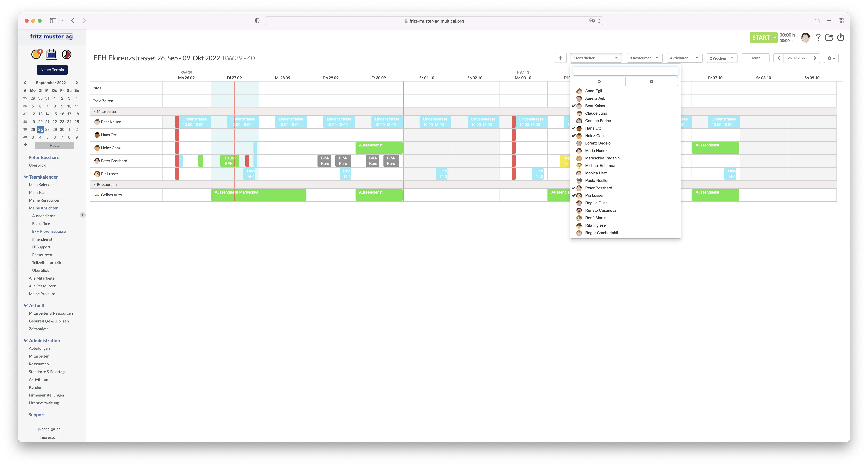Viewport: 868px width, 466px height.
Task: Select day 28 in mini calendar
Action: tap(47, 130)
